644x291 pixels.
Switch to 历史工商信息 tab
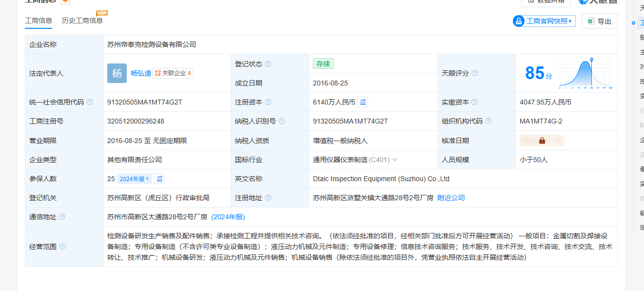tap(82, 21)
